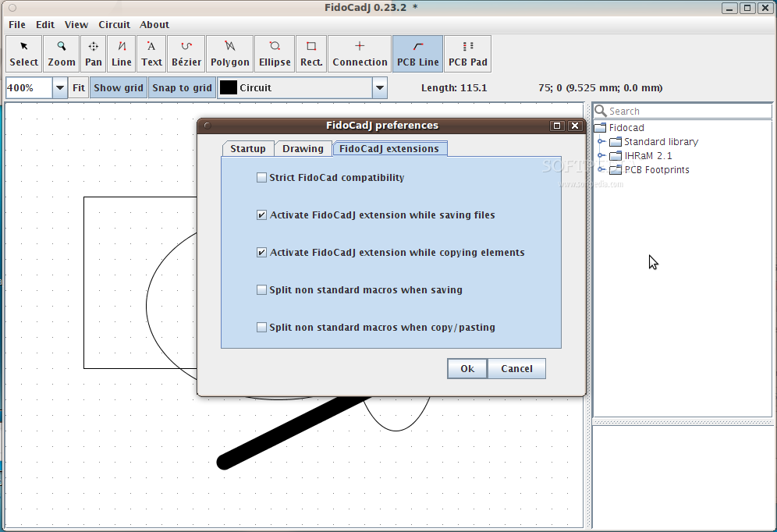Viewport: 777px width, 532px height.
Task: Click the coordinates readout 75; 0
Action: [600, 88]
